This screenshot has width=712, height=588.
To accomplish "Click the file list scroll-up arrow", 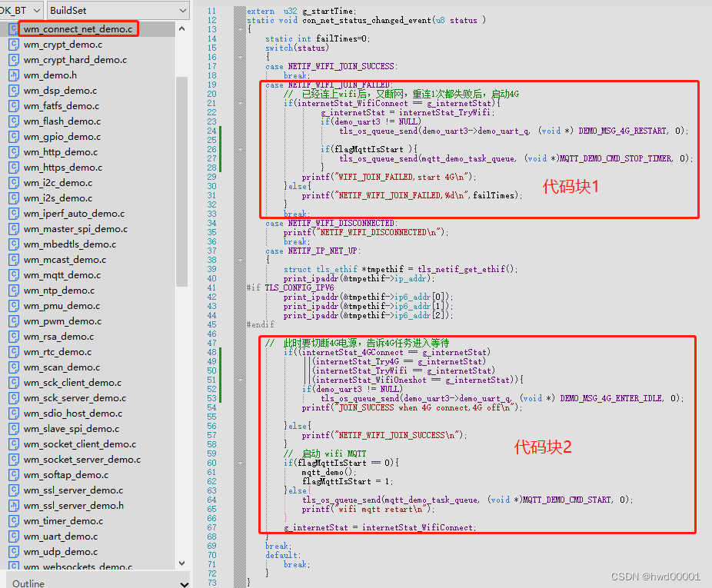I will (181, 28).
